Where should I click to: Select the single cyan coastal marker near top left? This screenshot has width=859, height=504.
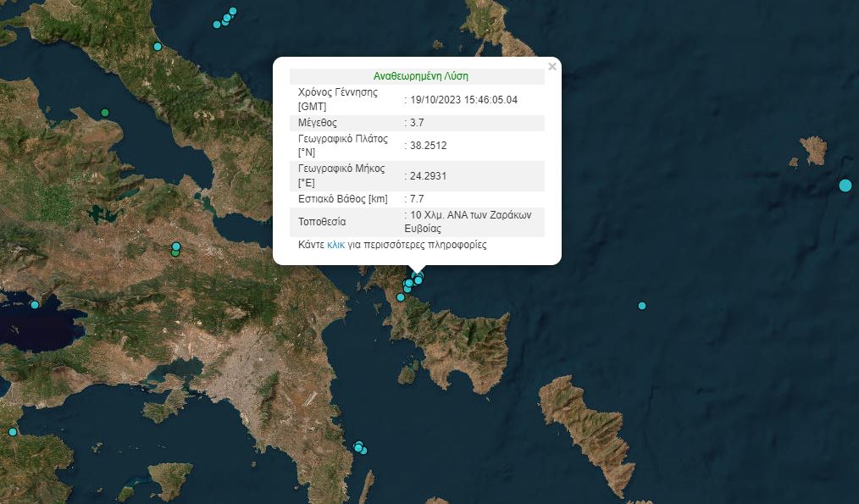tap(158, 47)
